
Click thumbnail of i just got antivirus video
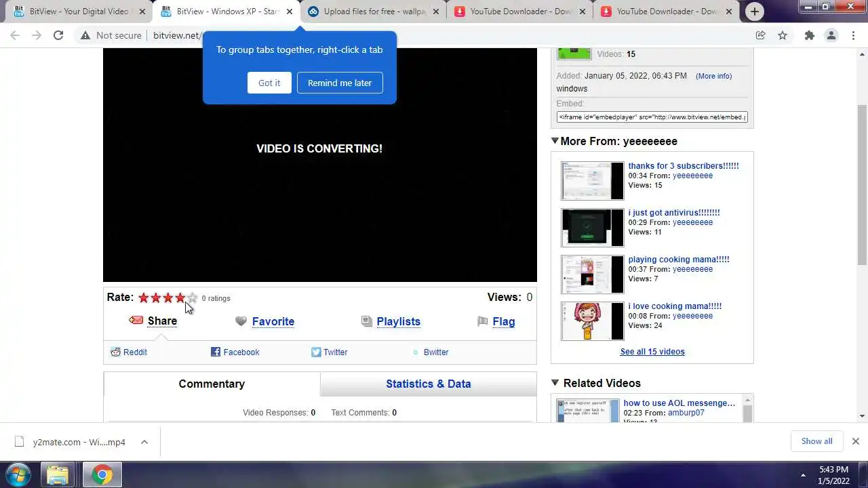coord(592,228)
